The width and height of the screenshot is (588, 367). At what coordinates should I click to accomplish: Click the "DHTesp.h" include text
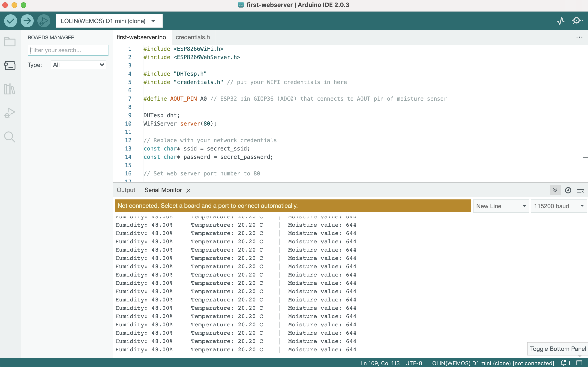(190, 74)
